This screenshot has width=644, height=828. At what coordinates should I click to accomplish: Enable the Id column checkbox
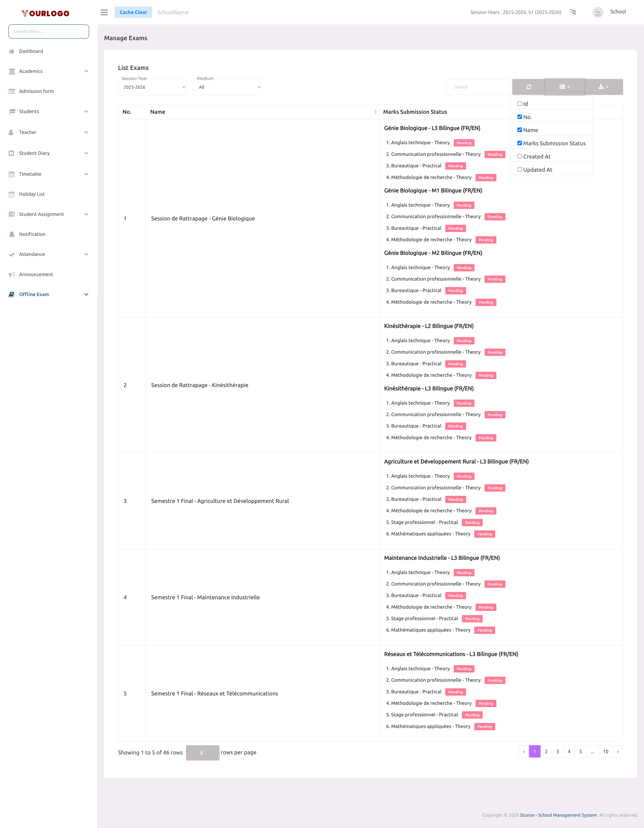pyautogui.click(x=520, y=103)
